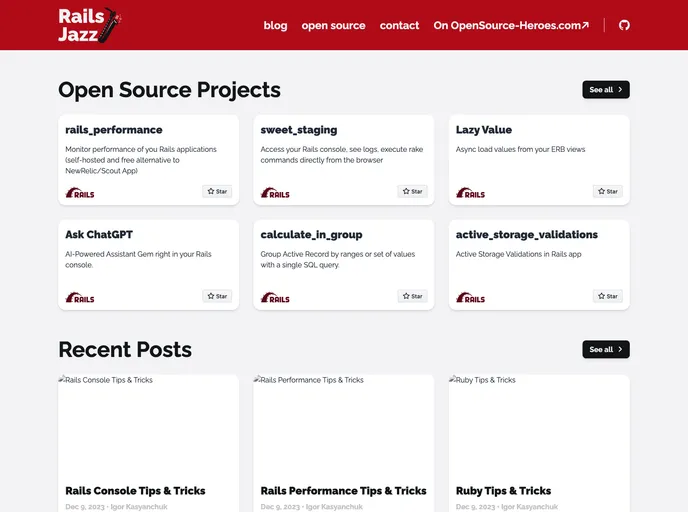The height and width of the screenshot is (512, 688).
Task: Open the active_storage_validations project title
Action: (x=527, y=235)
